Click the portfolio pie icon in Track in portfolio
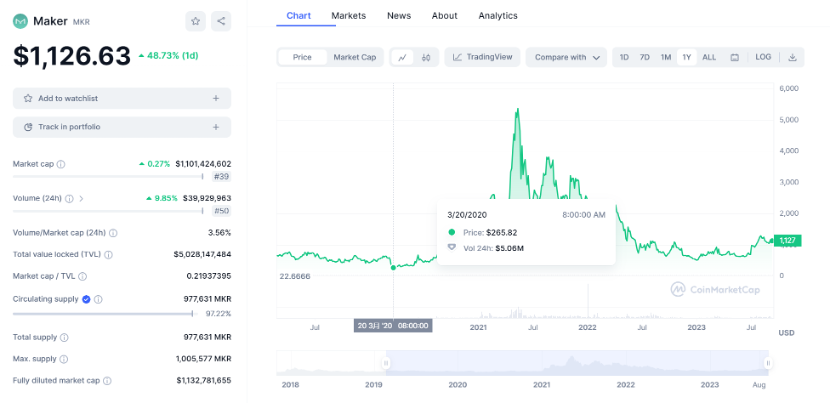 pos(28,127)
